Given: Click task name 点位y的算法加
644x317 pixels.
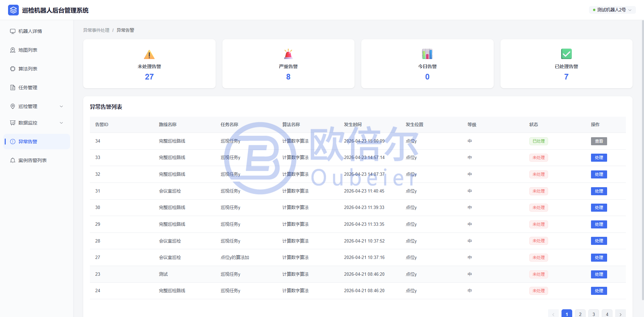Looking at the screenshot, I should 235,257.
